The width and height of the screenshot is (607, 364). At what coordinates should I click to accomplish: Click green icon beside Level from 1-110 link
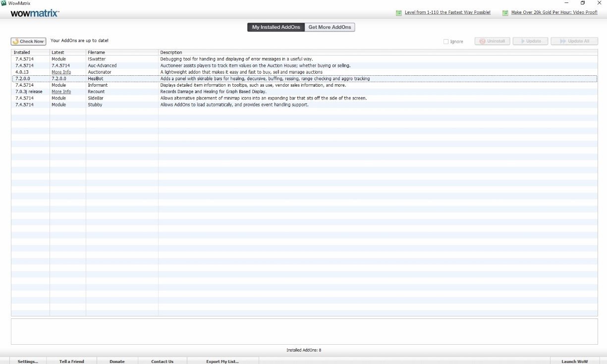tap(399, 13)
